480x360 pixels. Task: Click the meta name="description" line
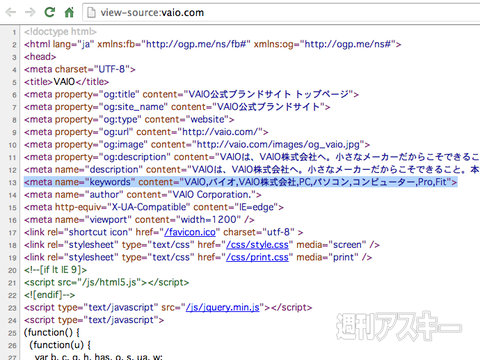pyautogui.click(x=252, y=169)
